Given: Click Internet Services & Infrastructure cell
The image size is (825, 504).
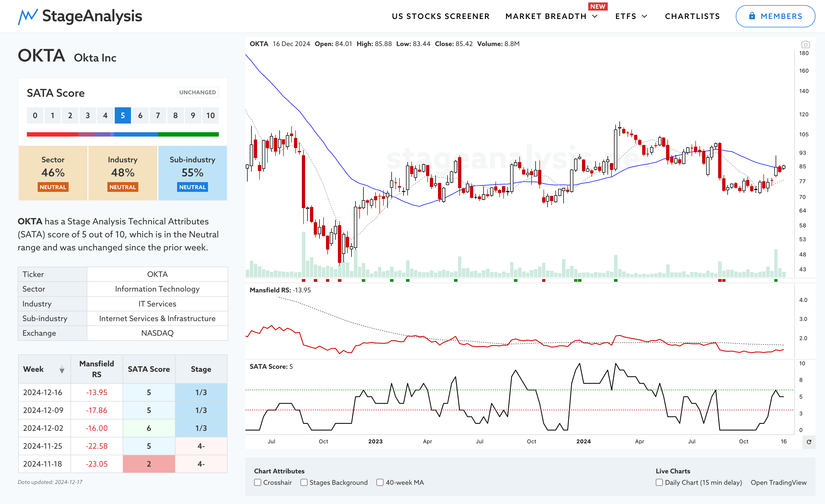Looking at the screenshot, I should coord(157,318).
